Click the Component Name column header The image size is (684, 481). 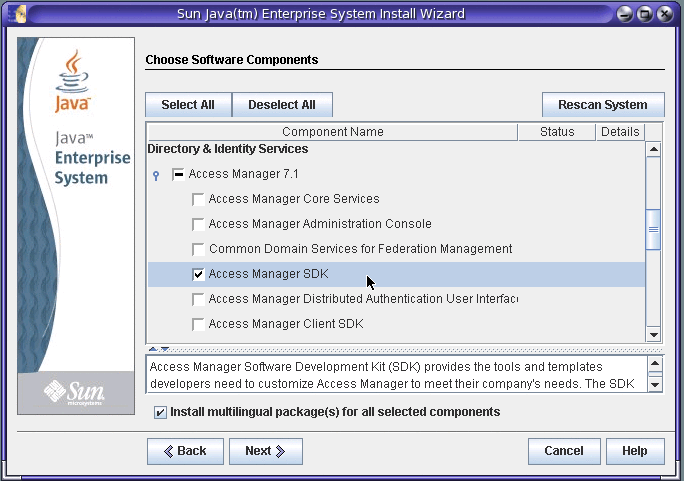click(332, 132)
